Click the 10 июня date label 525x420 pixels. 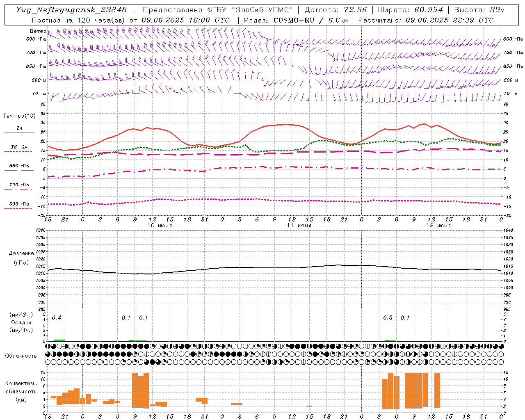point(160,226)
